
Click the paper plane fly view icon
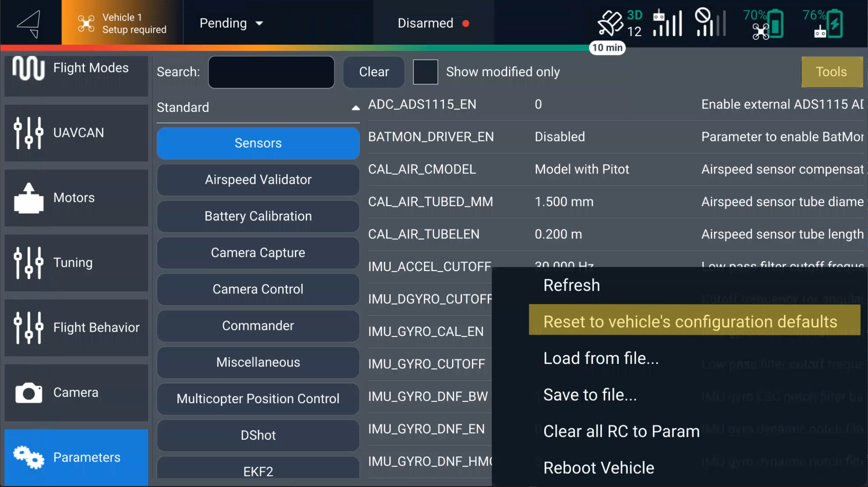click(x=29, y=23)
